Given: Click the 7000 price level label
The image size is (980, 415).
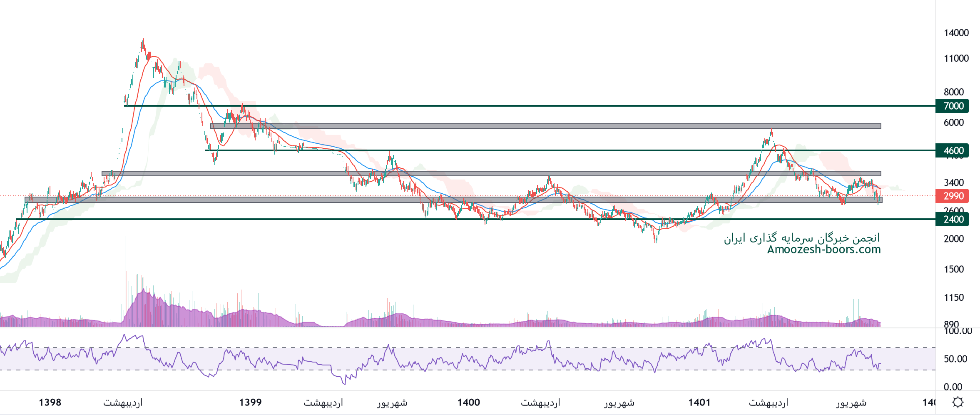Looking at the screenshot, I should coord(953,106).
